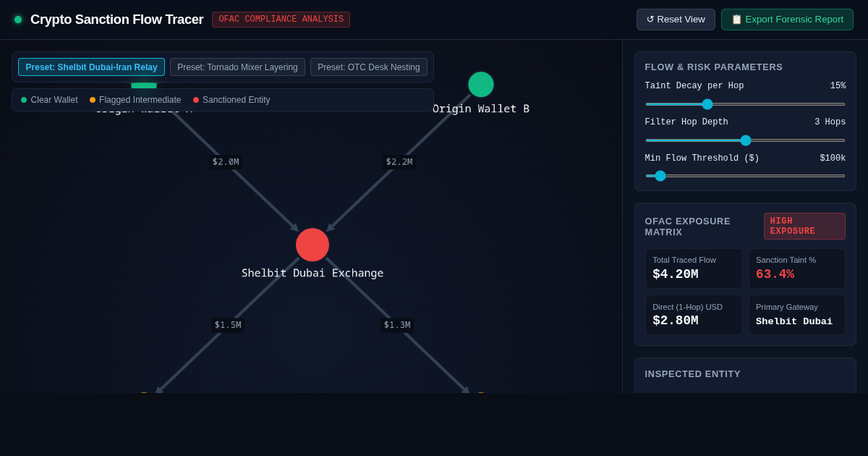The height and width of the screenshot is (456, 868).
Task: Click the Primary Gateway Shelbit Dubai card
Action: [797, 315]
